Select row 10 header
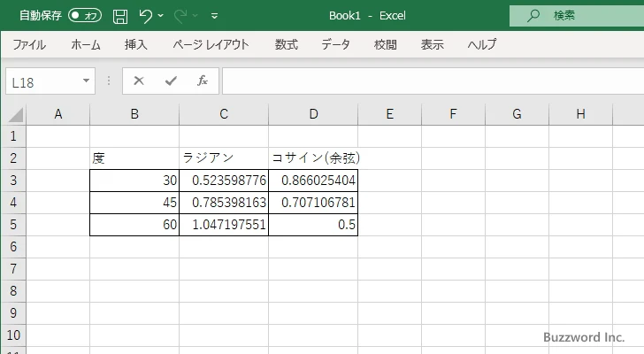644x354 pixels. click(x=13, y=335)
